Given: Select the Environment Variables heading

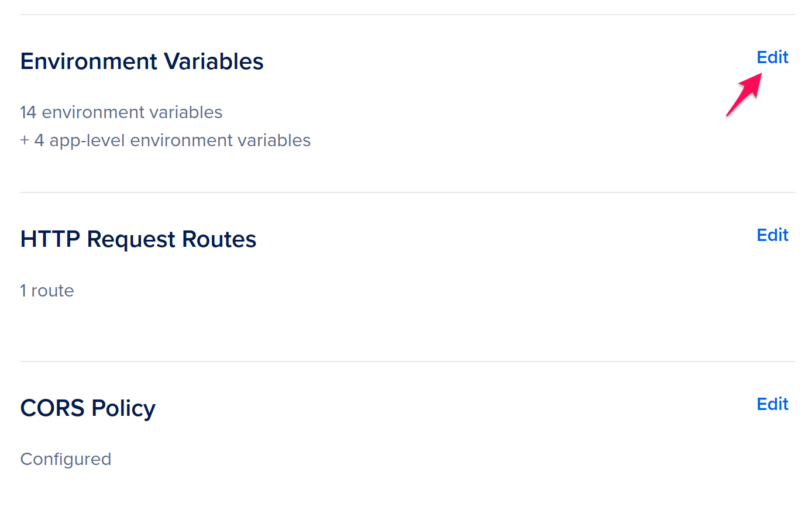Looking at the screenshot, I should [142, 61].
